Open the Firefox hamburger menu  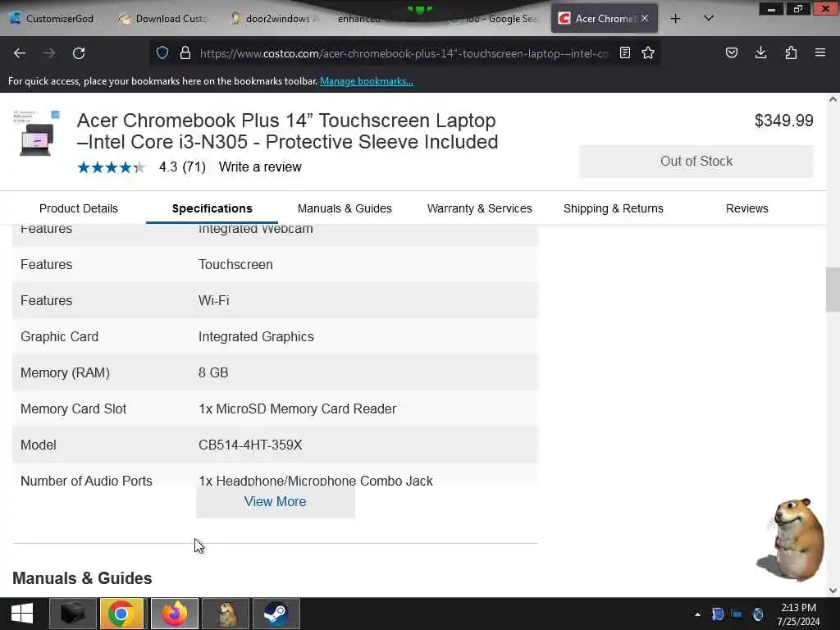[x=820, y=52]
